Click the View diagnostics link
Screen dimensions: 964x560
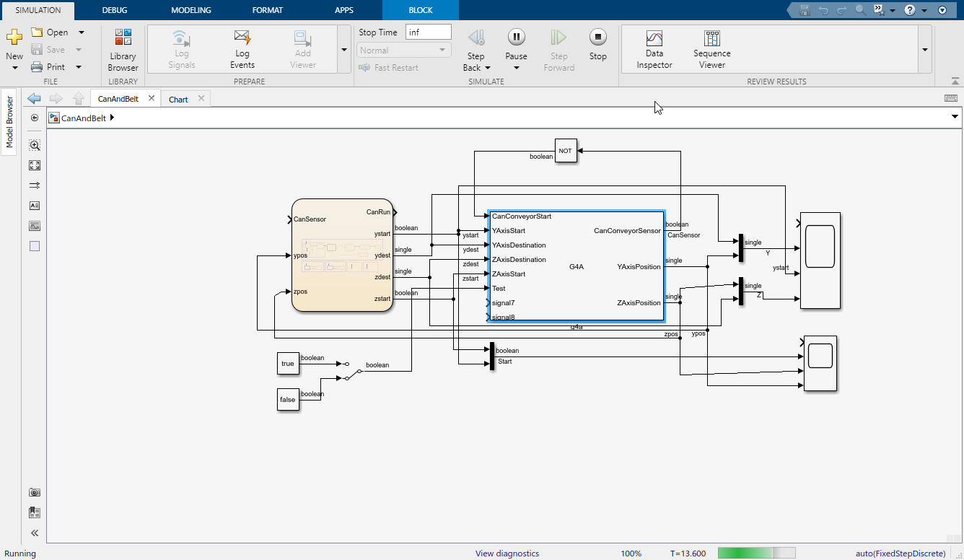507,554
